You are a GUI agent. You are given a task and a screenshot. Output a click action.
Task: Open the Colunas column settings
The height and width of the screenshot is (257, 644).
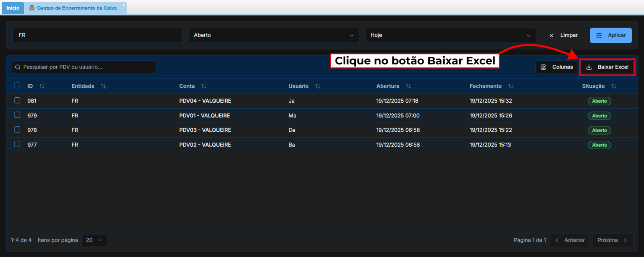(557, 67)
